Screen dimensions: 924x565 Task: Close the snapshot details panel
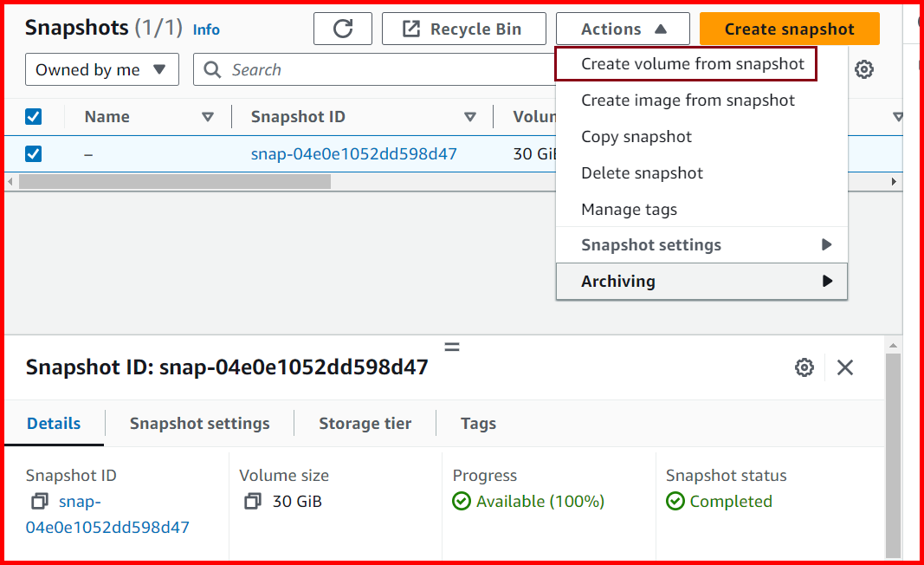pos(845,367)
